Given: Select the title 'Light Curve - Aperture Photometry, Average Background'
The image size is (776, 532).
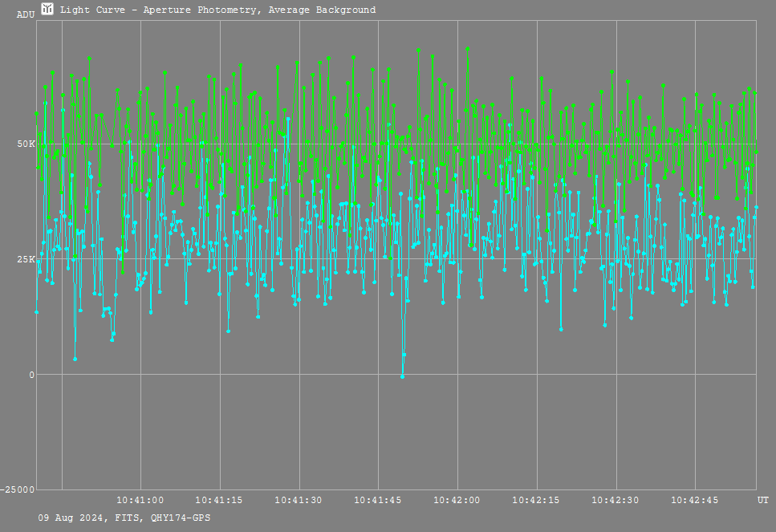Looking at the screenshot, I should coord(217,10).
